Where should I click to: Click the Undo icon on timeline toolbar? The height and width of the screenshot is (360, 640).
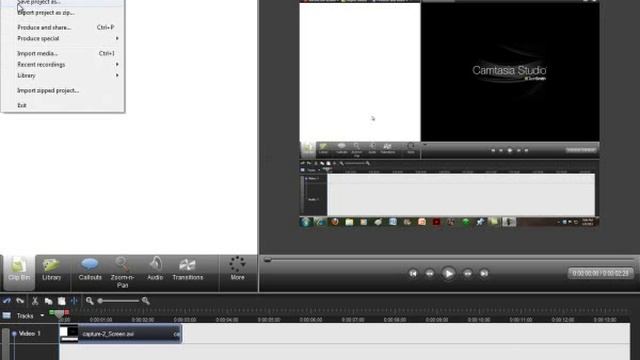7,301
